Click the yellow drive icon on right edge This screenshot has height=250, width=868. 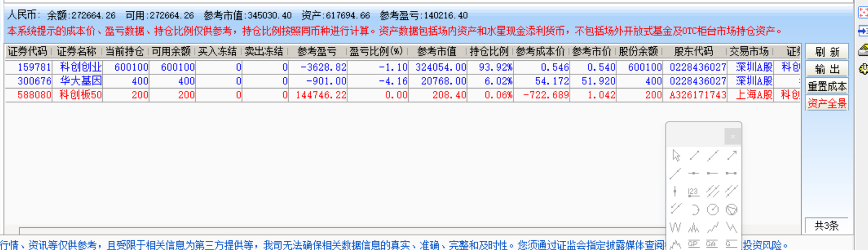click(863, 51)
